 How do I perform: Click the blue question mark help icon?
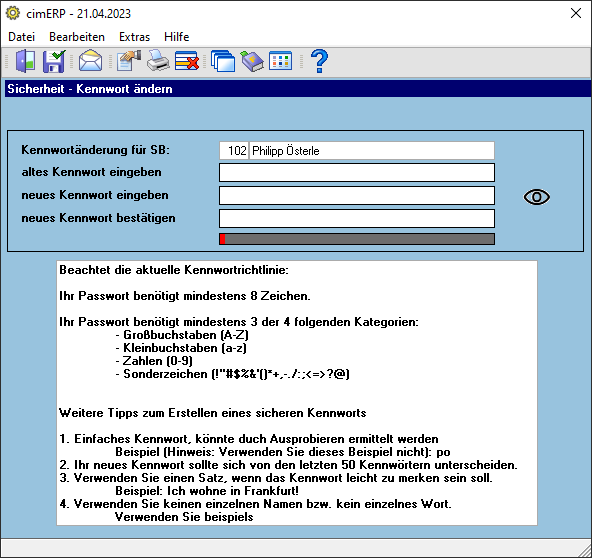click(319, 61)
